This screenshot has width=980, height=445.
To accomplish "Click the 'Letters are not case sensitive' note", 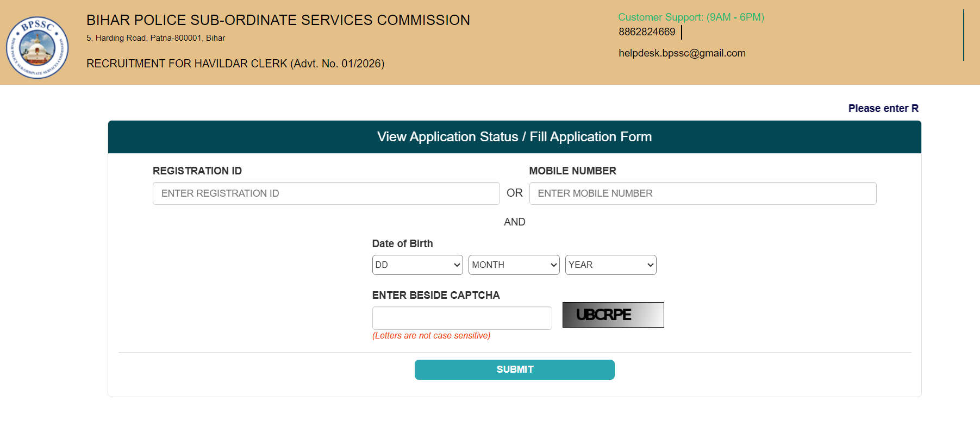I will coord(431,336).
